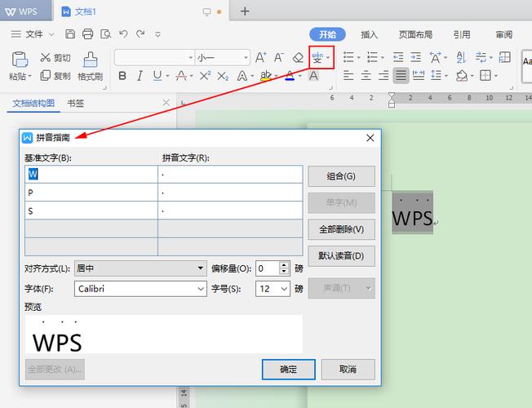Click the Print icon
The image size is (532, 408).
point(88,34)
